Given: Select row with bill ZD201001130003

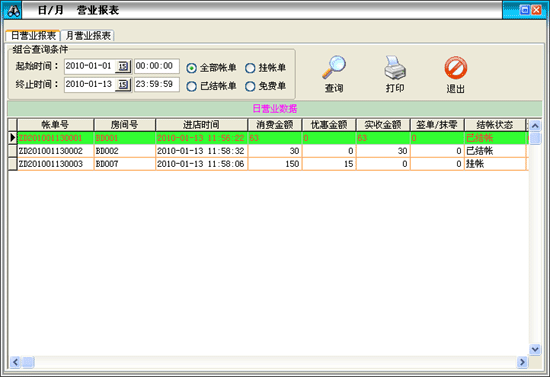Looking at the screenshot, I should pyautogui.click(x=268, y=164).
